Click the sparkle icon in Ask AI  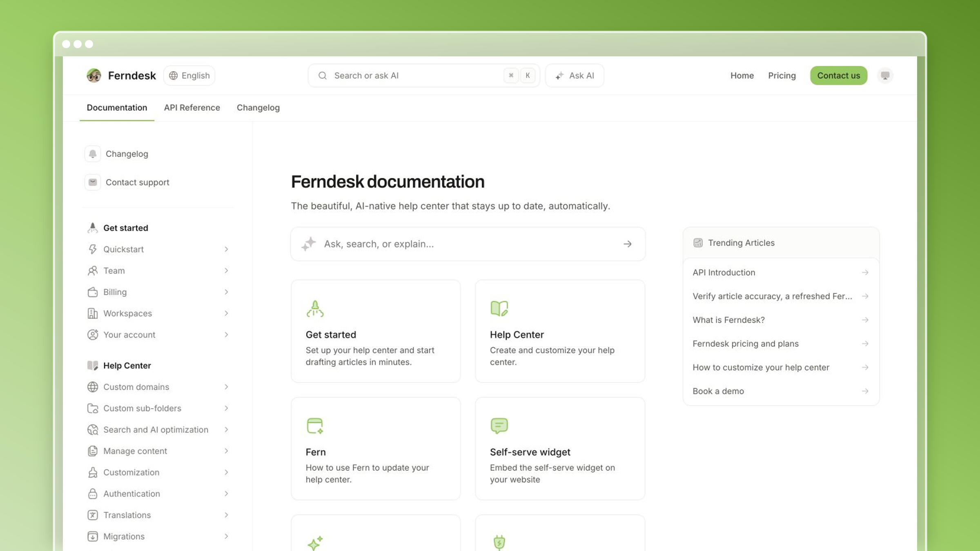[559, 76]
